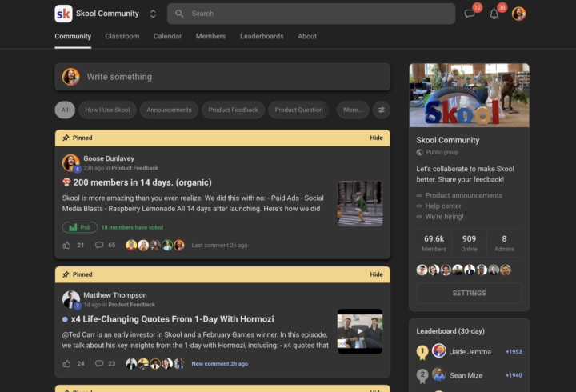
Task: Click the Skool Community cover image
Action: click(470, 95)
